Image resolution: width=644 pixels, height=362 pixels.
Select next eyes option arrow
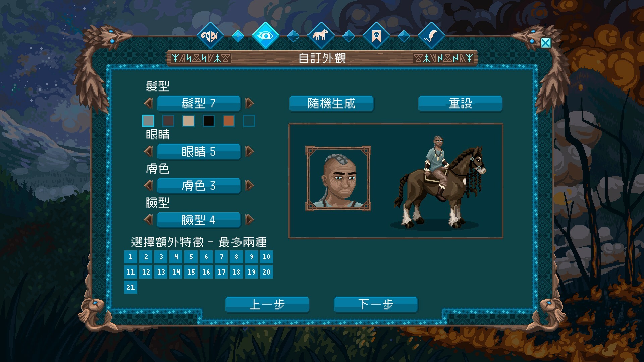(249, 151)
